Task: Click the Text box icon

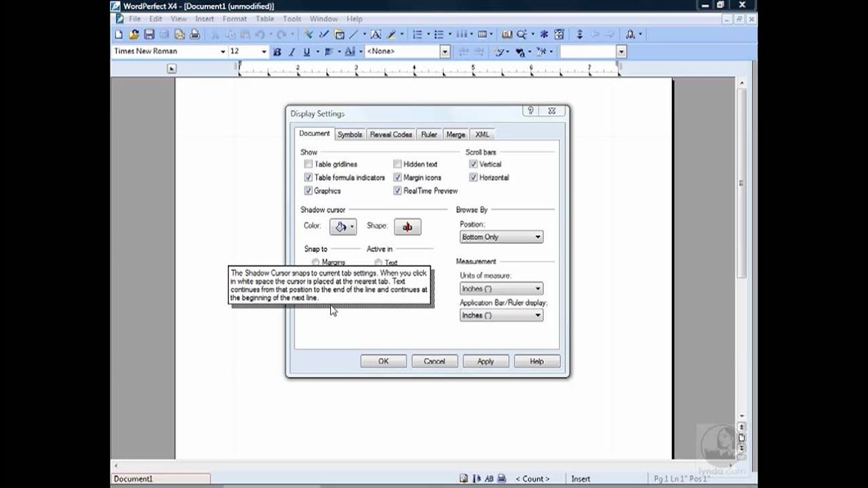Action: coord(375,34)
